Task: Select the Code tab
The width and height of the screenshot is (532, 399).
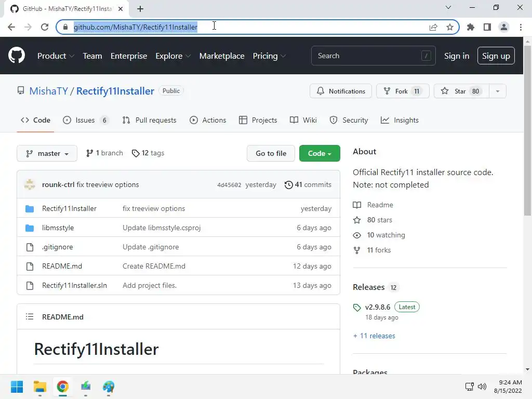Action: [x=35, y=120]
